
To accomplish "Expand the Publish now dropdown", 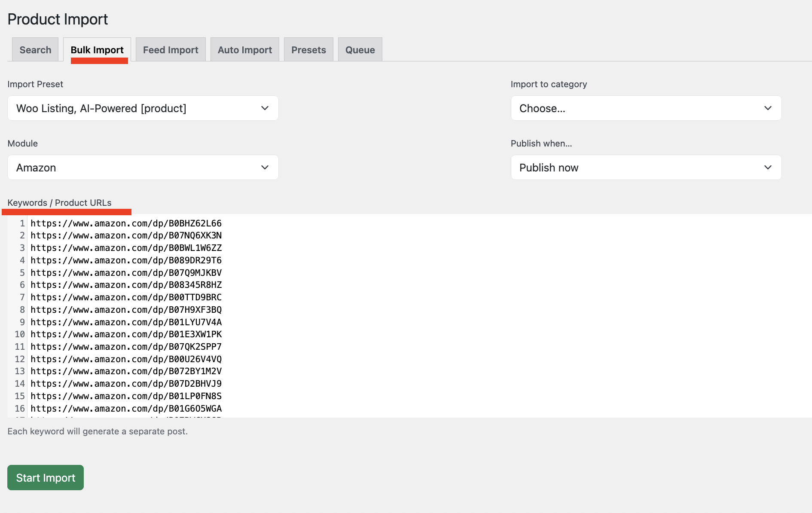I will (x=646, y=168).
